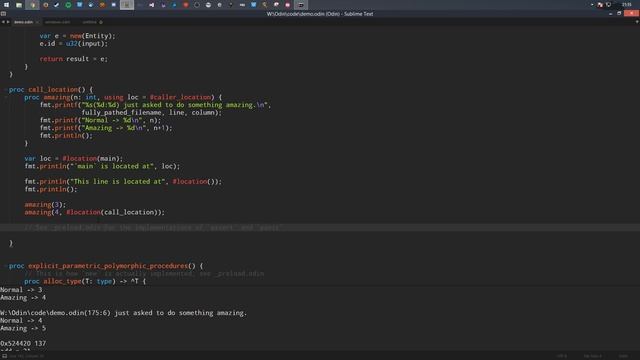Click the red system tray icon
Viewport: 640px width, 360px height.
[600, 5]
